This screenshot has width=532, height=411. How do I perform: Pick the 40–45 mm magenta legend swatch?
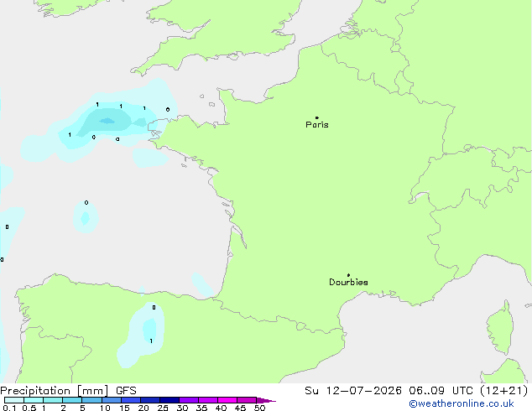(x=227, y=400)
